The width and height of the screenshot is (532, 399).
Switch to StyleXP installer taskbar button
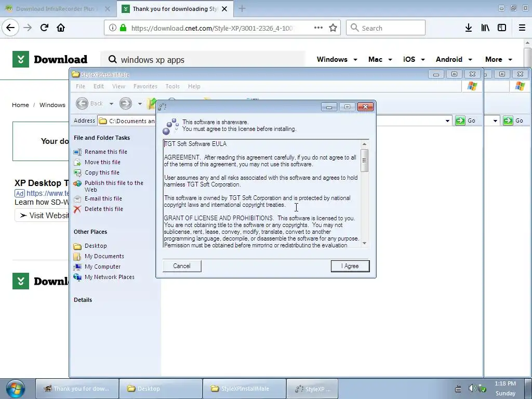[x=312, y=389]
